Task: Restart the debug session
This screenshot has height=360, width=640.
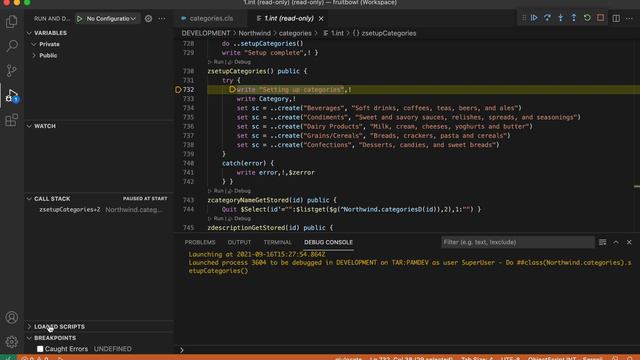Action: click(587, 18)
